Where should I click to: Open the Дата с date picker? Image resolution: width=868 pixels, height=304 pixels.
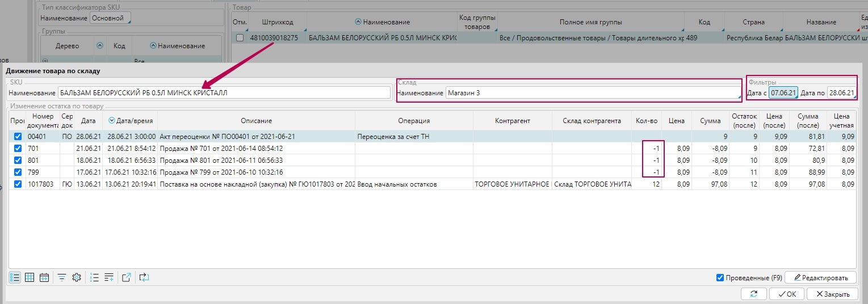coord(783,92)
